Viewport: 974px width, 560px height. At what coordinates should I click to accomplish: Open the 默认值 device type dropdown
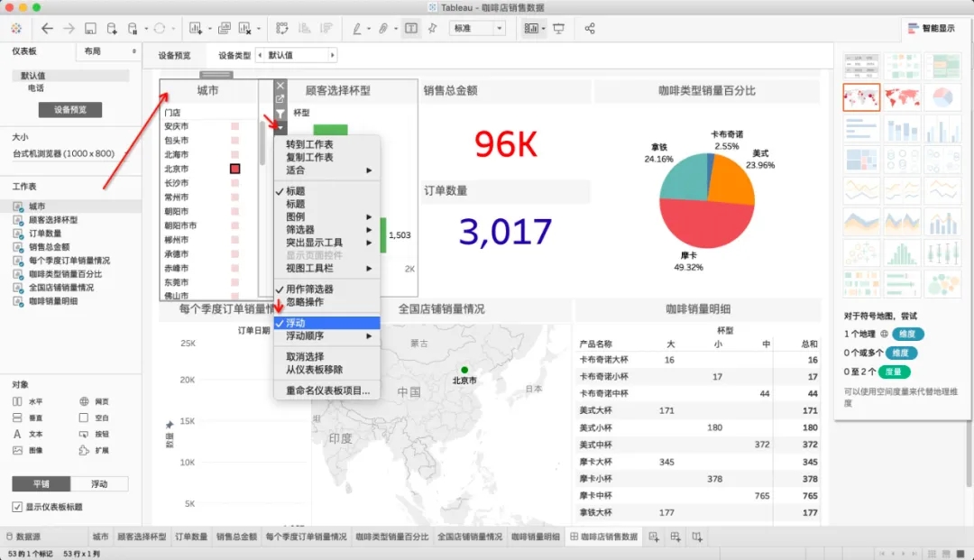(297, 55)
